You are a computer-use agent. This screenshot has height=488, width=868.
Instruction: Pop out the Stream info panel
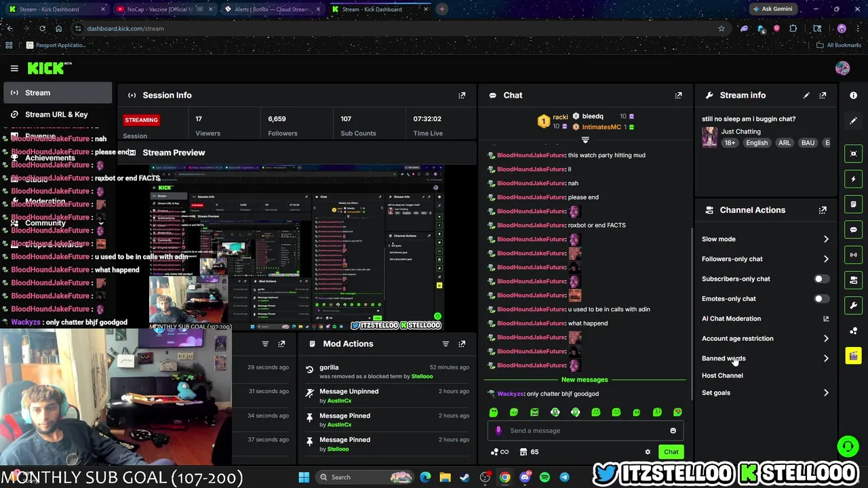823,96
